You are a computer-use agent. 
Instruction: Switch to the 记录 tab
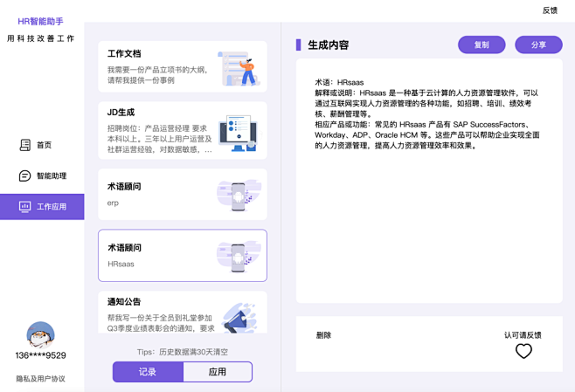(x=148, y=372)
